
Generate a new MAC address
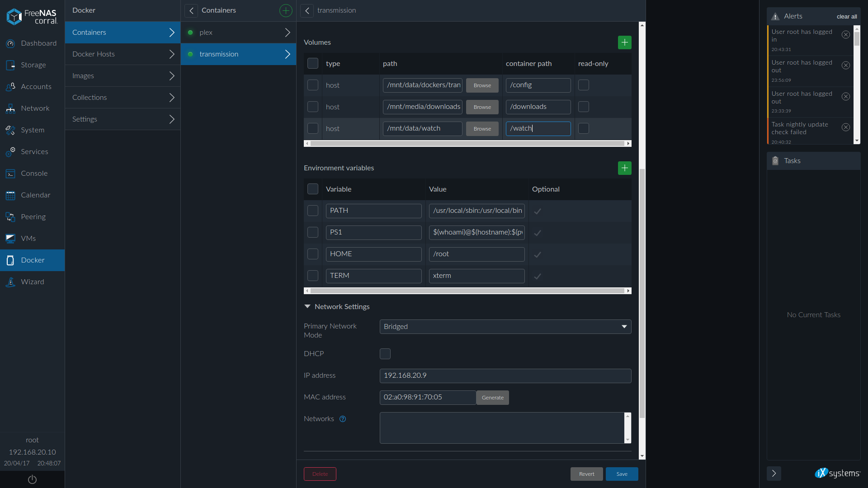492,398
